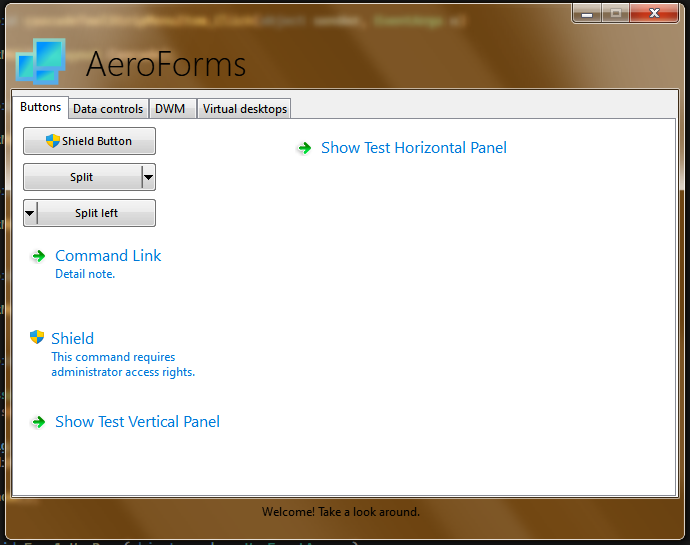Click the AeroForms title text
Screen dimensions: 690x545
[x=166, y=64]
